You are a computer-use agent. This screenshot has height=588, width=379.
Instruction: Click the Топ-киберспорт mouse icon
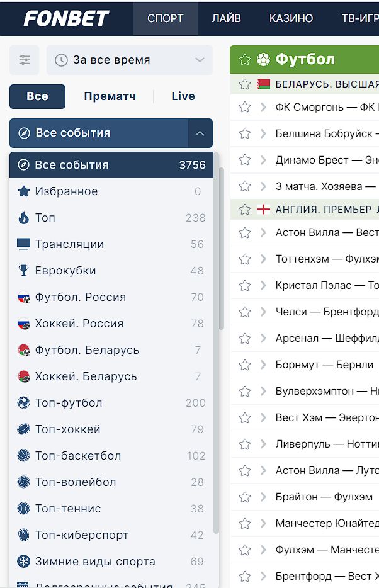24,534
